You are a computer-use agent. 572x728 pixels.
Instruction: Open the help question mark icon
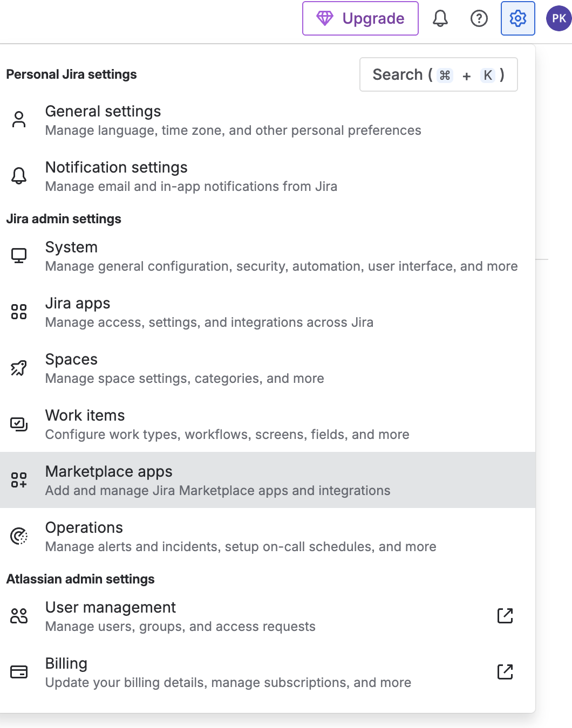479,18
